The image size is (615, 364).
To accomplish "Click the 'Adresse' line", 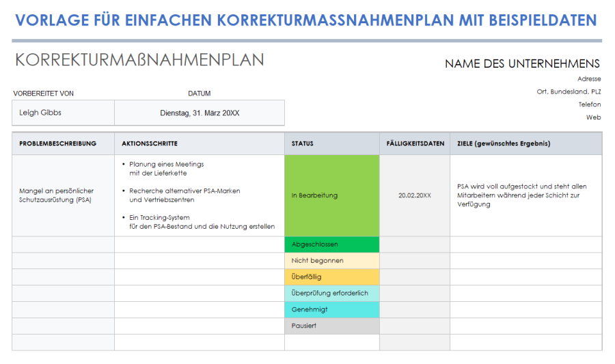I will pyautogui.click(x=589, y=79).
